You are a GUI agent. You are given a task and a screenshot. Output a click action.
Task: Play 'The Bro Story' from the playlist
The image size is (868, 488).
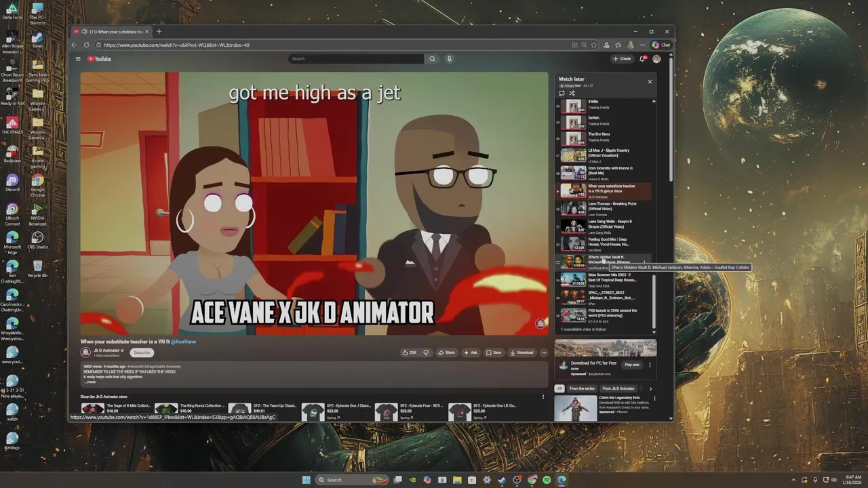[605, 138]
